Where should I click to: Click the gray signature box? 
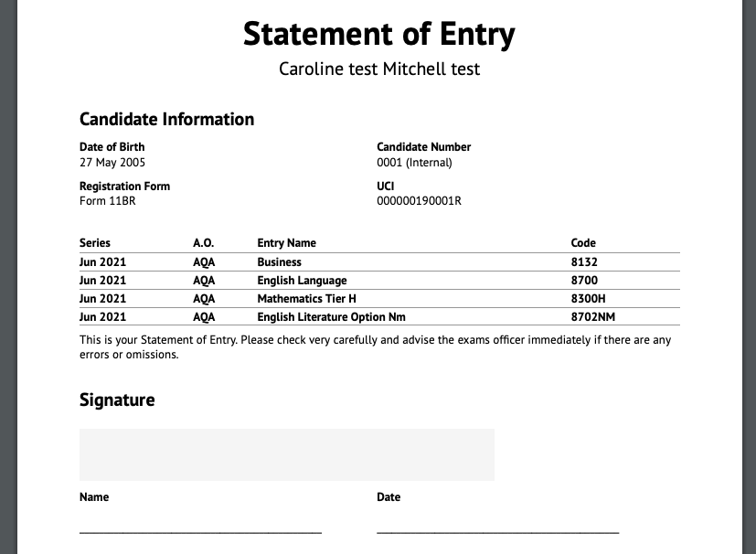286,454
